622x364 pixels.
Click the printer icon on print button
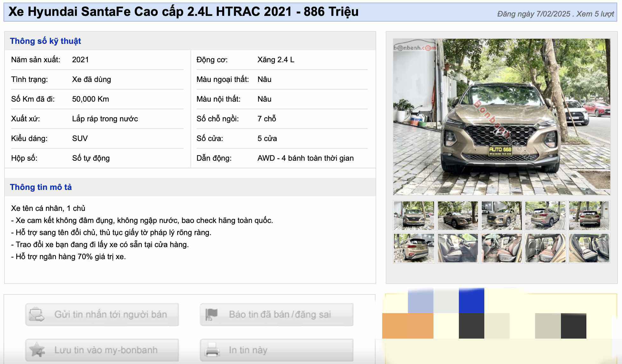pos(212,350)
